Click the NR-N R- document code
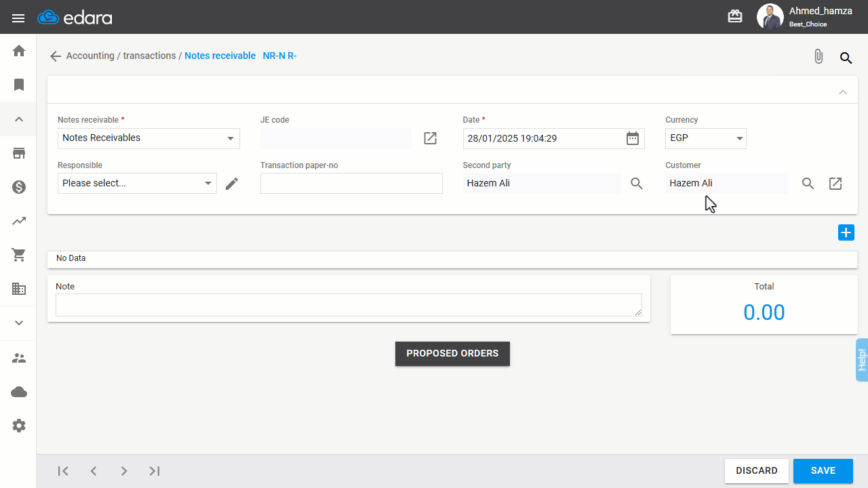Viewport: 868px width, 488px height. coord(280,56)
